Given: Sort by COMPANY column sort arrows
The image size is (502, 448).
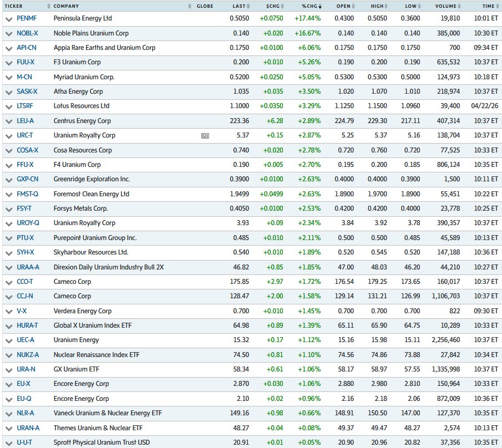Looking at the screenshot, I should click(x=190, y=6).
